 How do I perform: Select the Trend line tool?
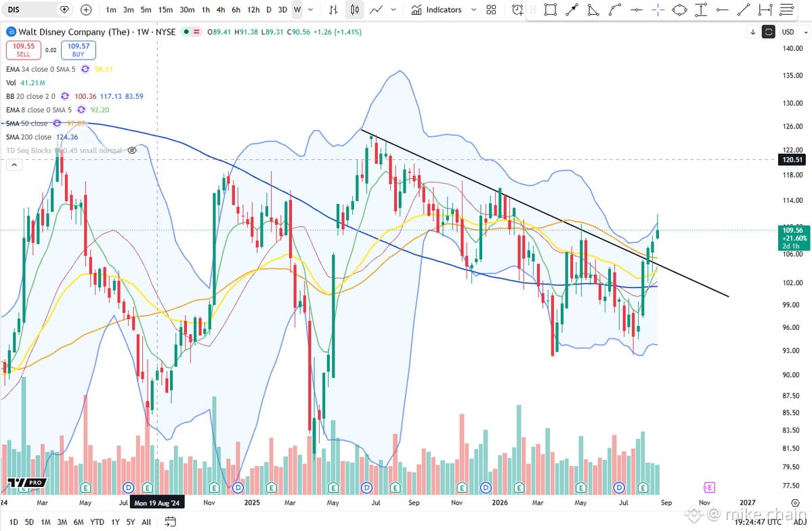(744, 9)
